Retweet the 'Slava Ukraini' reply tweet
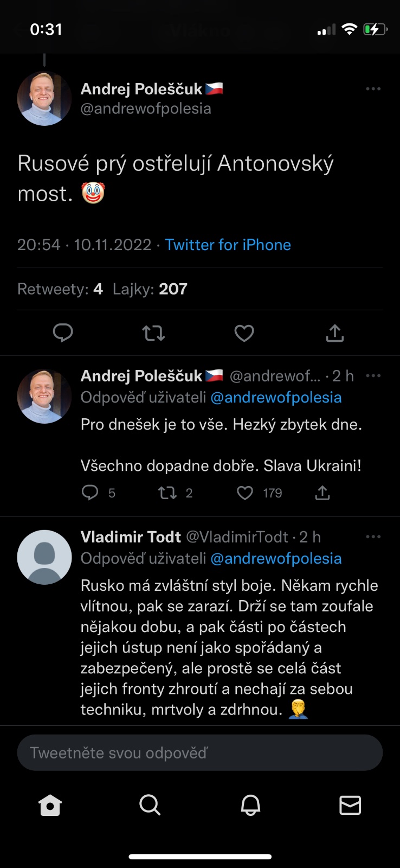 (x=167, y=493)
